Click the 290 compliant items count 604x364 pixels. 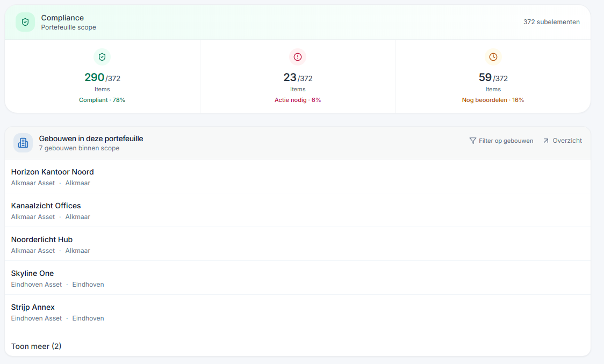(95, 77)
